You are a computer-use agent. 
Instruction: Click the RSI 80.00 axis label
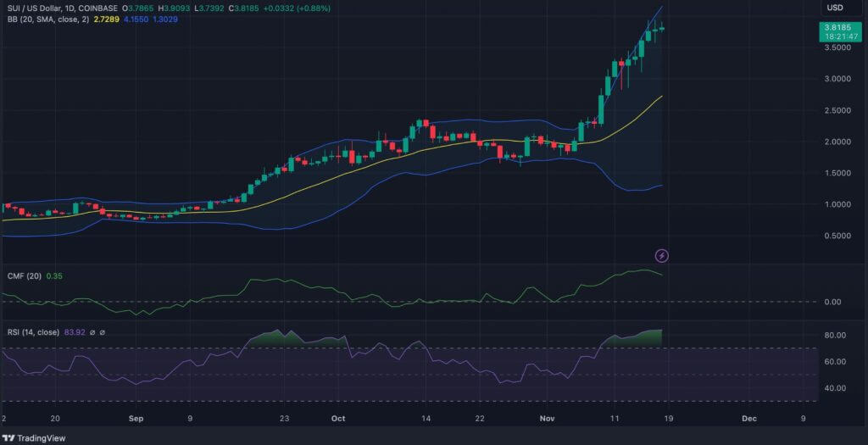[x=835, y=336]
